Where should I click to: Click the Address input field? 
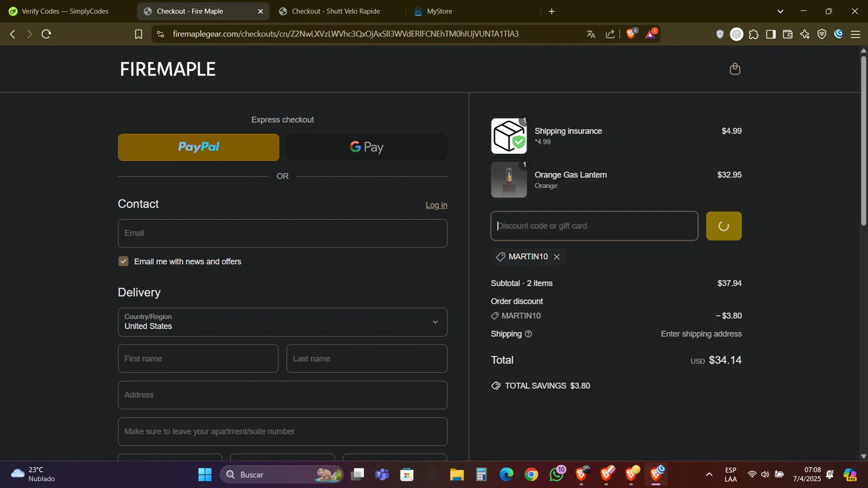coord(282,395)
